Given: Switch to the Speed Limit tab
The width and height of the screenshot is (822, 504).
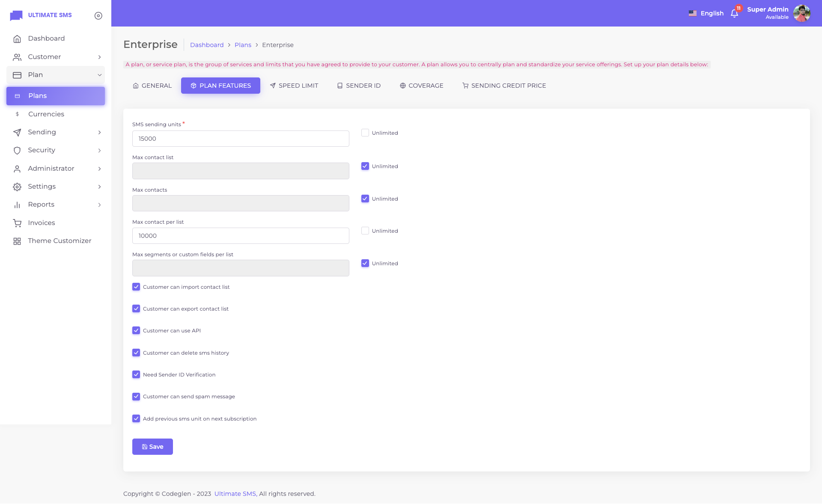Looking at the screenshot, I should click(x=294, y=86).
